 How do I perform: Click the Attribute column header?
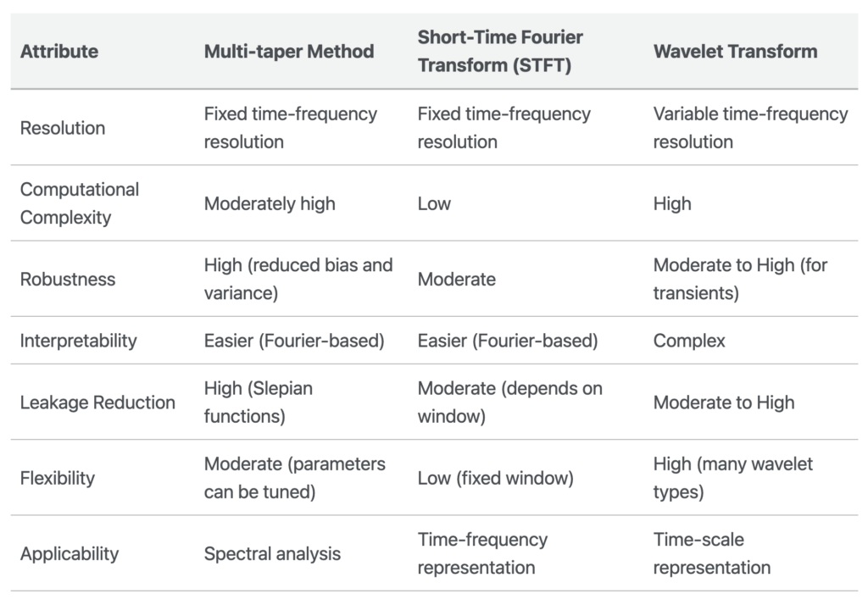pyautogui.click(x=59, y=51)
